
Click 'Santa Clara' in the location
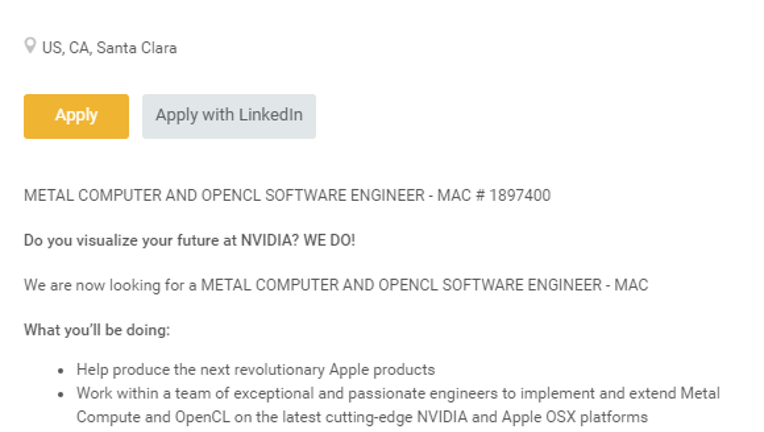tap(136, 48)
